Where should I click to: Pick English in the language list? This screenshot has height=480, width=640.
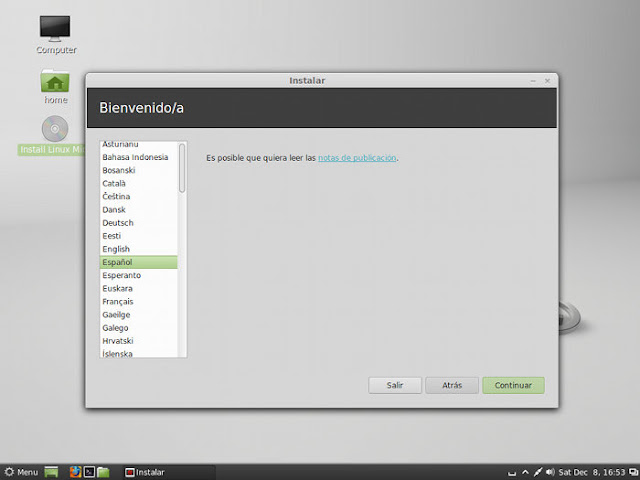click(x=138, y=249)
